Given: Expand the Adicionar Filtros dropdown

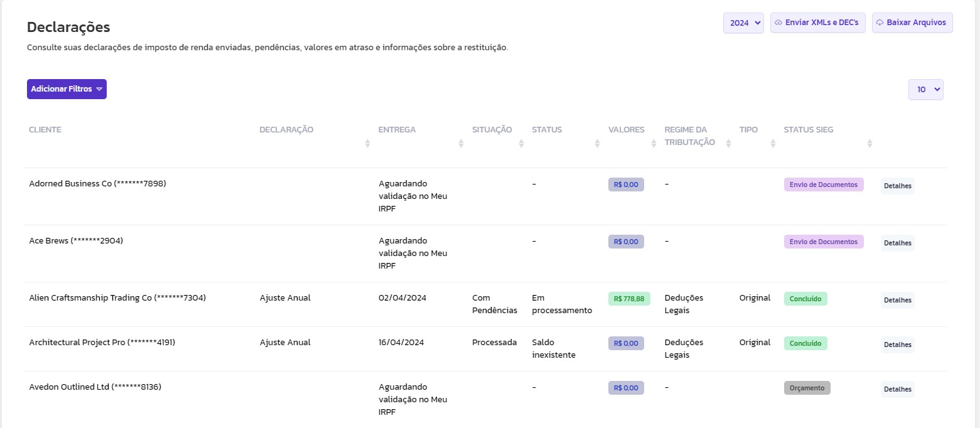Looking at the screenshot, I should tap(67, 89).
